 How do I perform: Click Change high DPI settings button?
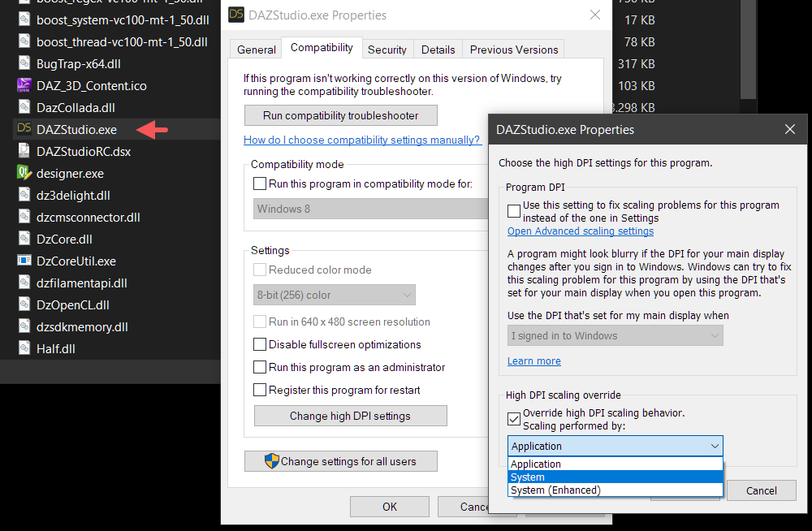[x=351, y=416]
